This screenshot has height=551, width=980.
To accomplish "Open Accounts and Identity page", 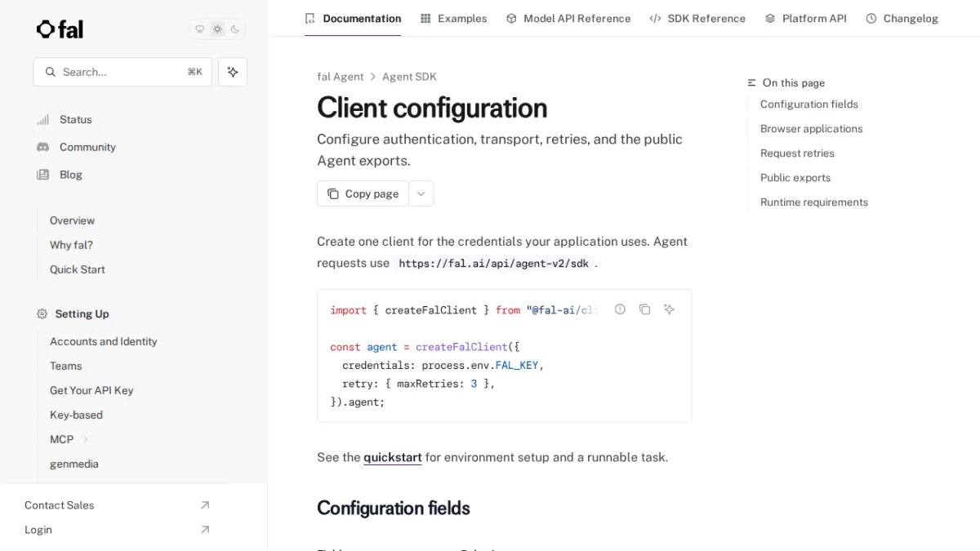I will (x=104, y=341).
